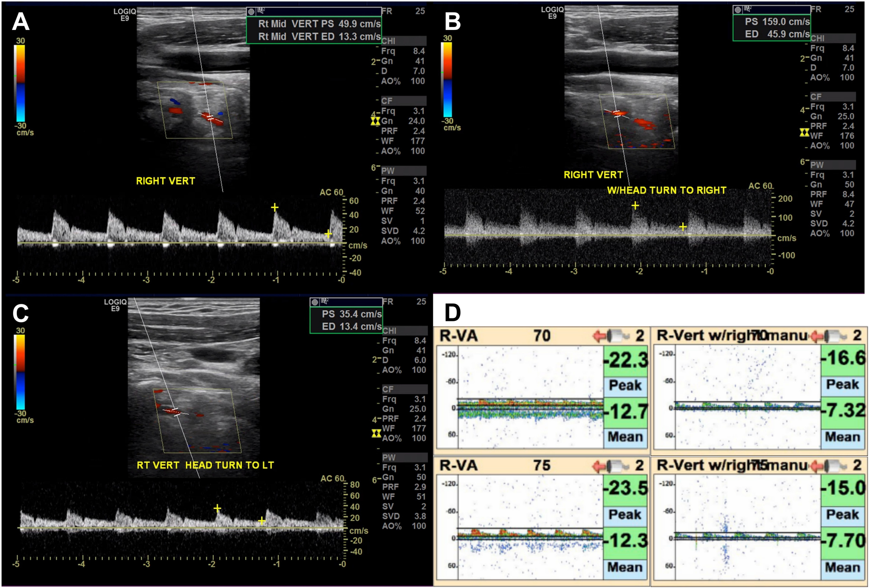Select the CF section header in panel A
The height and width of the screenshot is (588, 870).
tap(404, 100)
